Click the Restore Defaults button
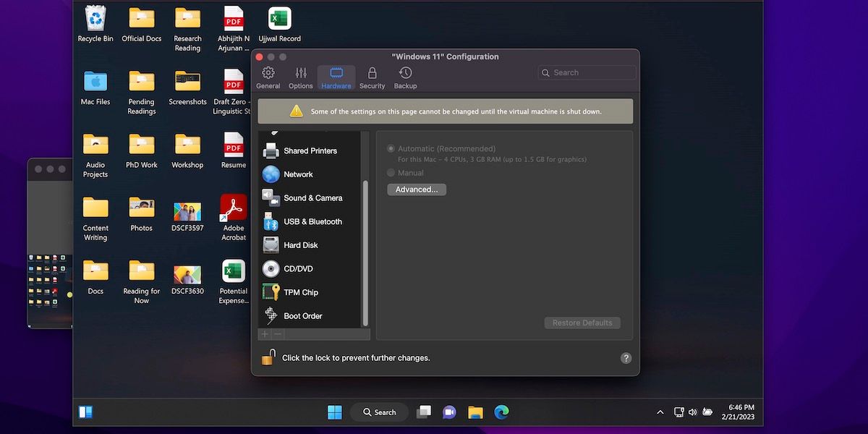Screen dimensions: 868x434 coord(582,323)
